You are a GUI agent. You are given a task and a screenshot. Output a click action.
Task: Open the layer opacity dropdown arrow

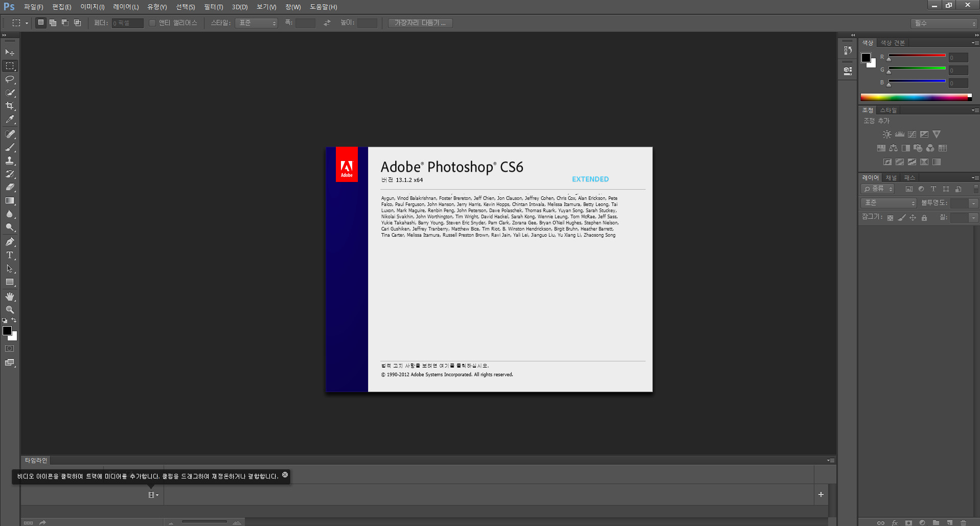pyautogui.click(x=974, y=203)
